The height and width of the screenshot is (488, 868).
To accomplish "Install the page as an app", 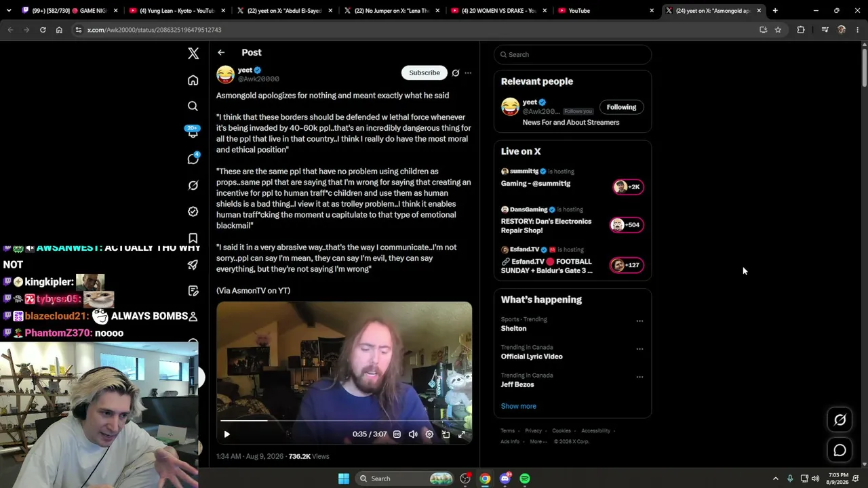I will [x=763, y=30].
